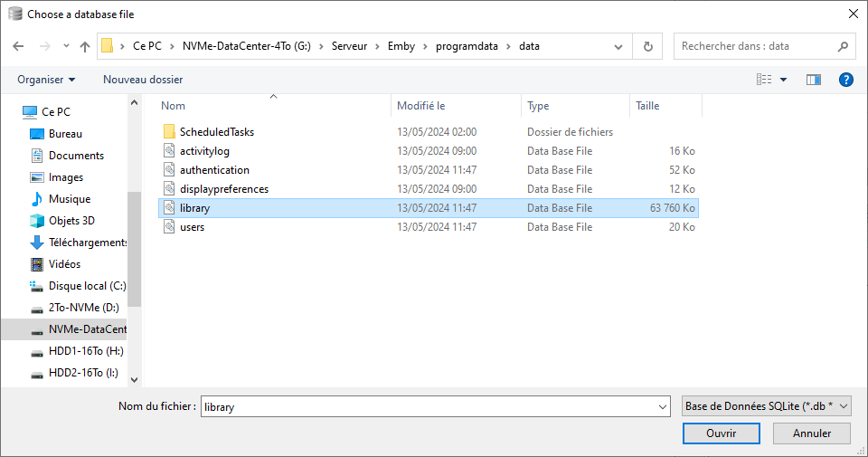Click the Annuler button

(x=812, y=433)
